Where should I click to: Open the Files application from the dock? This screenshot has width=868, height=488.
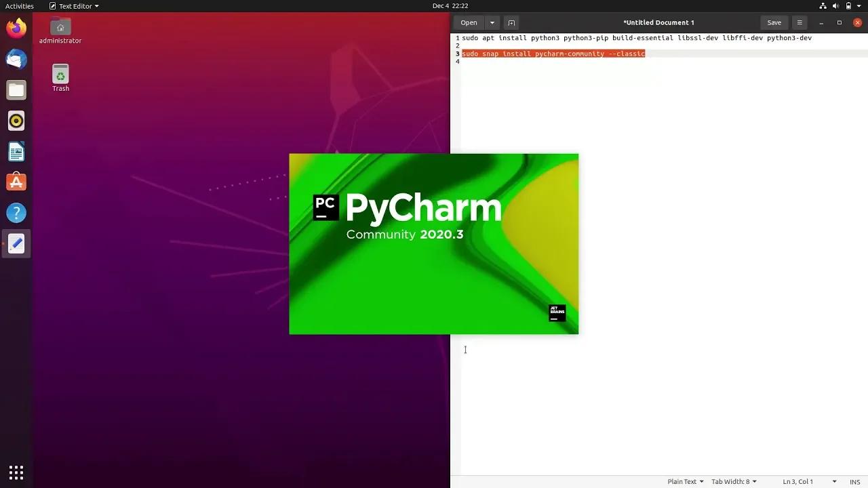[x=16, y=89]
